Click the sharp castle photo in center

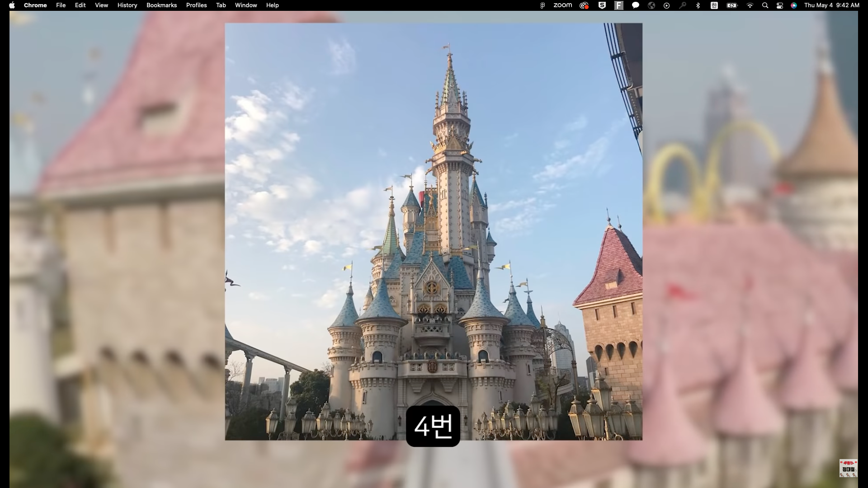433,226
